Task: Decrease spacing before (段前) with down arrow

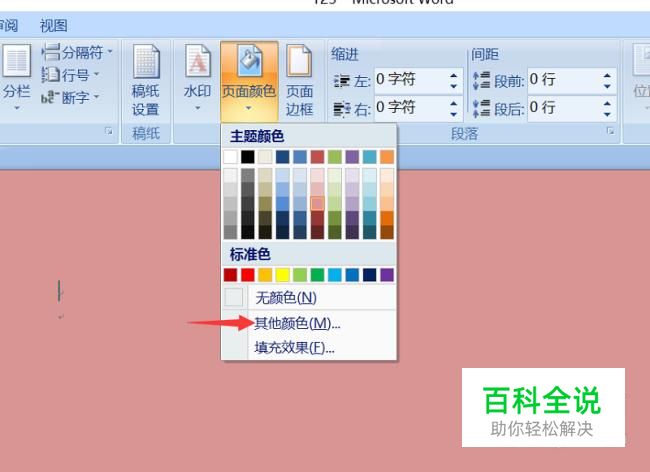Action: pyautogui.click(x=607, y=86)
